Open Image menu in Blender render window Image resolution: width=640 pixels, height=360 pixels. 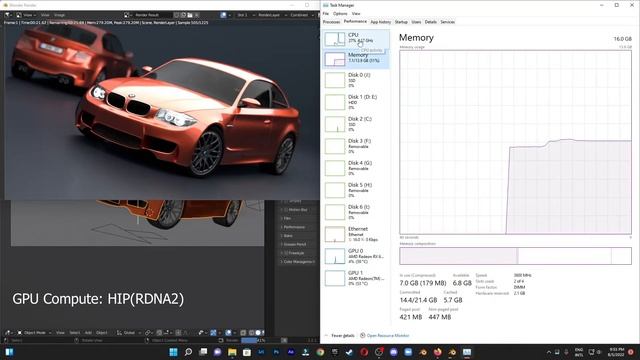pos(60,15)
